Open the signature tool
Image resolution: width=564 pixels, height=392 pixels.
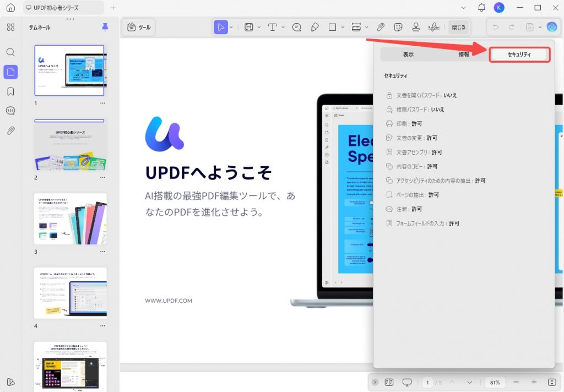[434, 27]
